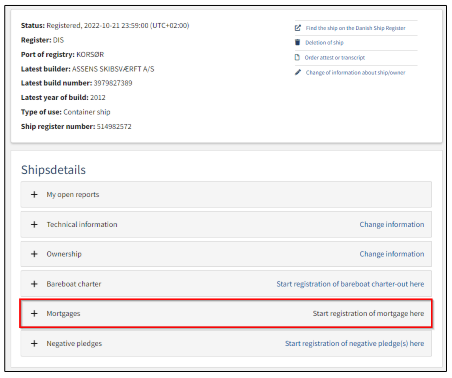452x378 pixels.
Task: Expand the Ownership section plus icon
Action: tap(34, 254)
